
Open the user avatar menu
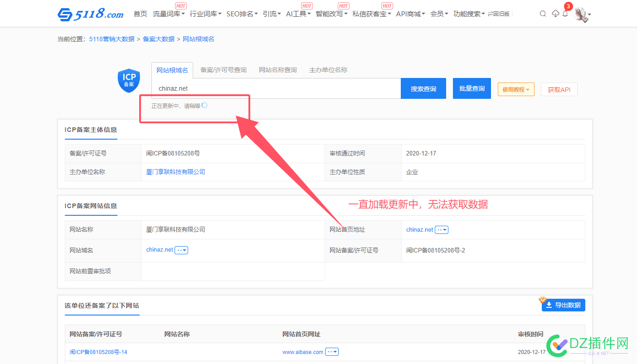583,15
